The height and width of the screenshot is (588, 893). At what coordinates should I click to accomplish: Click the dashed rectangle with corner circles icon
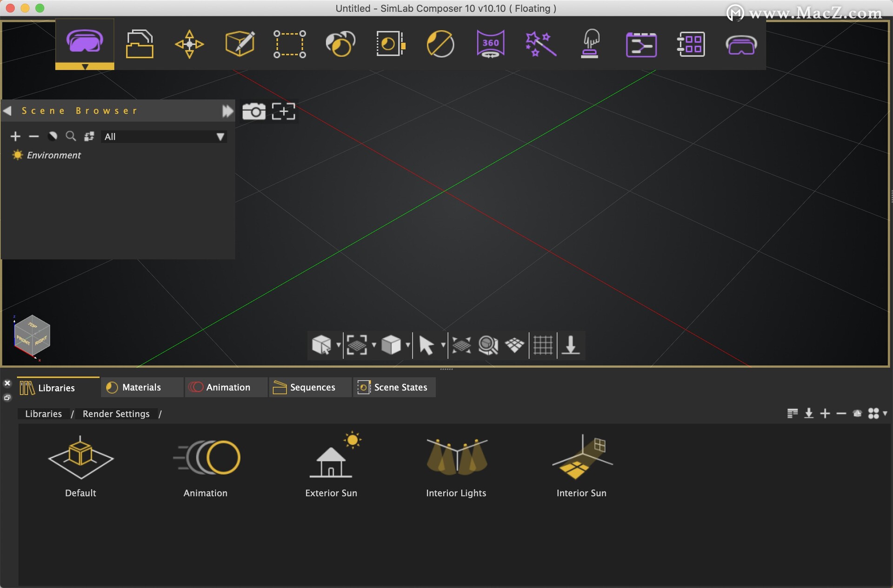pos(289,44)
